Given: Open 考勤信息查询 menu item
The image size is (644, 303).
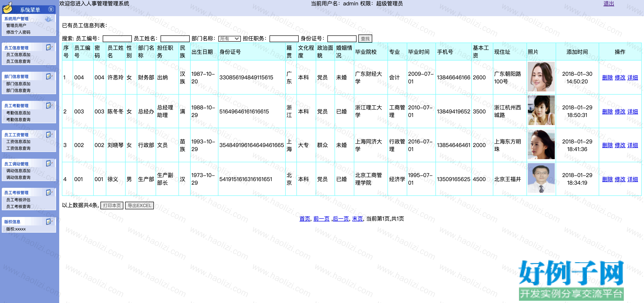Looking at the screenshot, I should point(18,120).
